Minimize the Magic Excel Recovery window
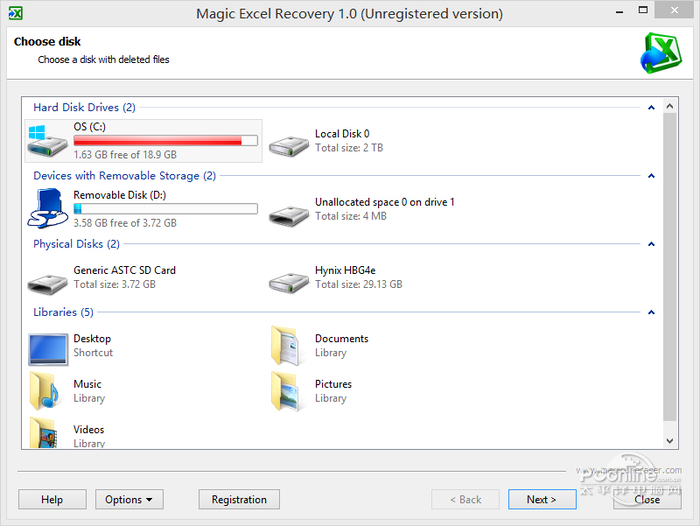Image resolution: width=700 pixels, height=526 pixels. coord(620,11)
